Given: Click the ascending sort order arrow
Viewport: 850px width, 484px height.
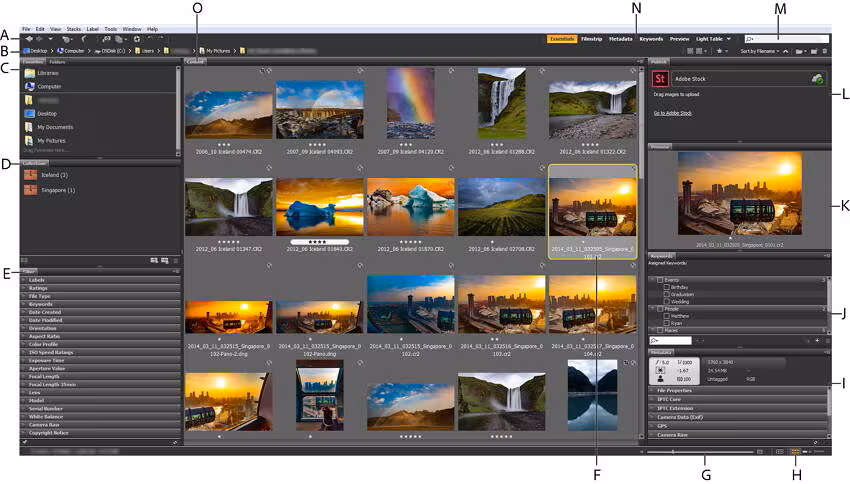Looking at the screenshot, I should click(785, 51).
